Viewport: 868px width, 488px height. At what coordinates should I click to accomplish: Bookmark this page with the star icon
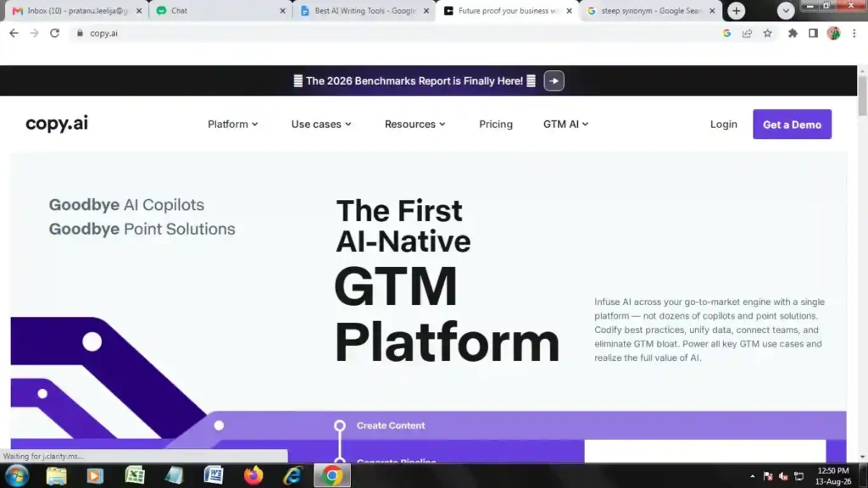pyautogui.click(x=768, y=33)
